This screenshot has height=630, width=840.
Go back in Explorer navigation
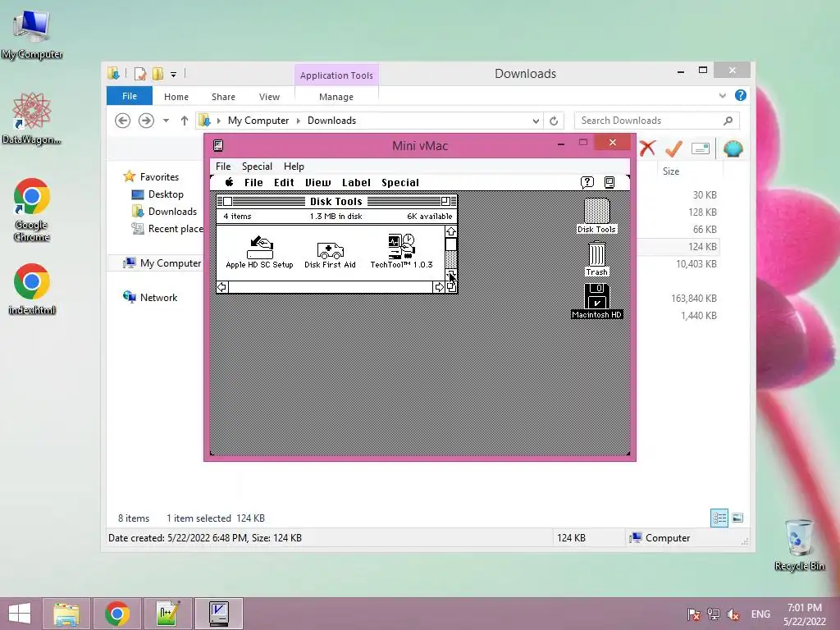tap(123, 121)
